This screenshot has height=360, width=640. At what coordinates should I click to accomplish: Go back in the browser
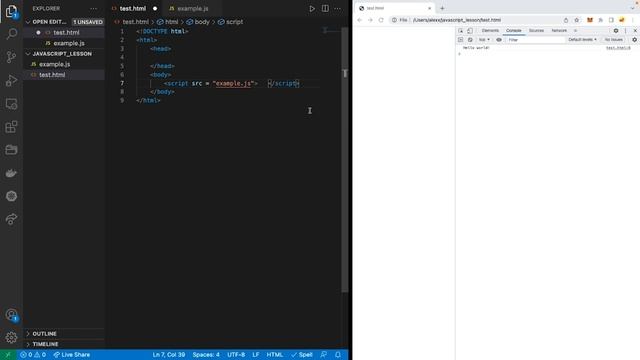360,20
